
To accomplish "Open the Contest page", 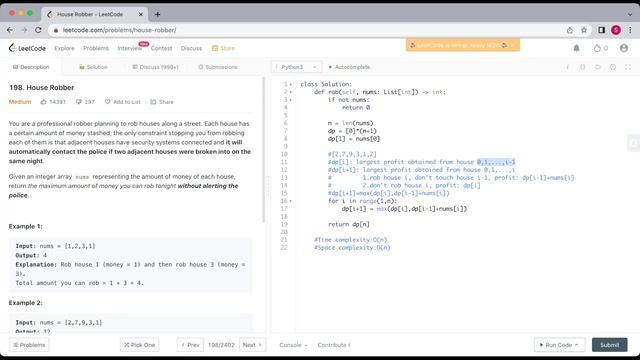I will (x=161, y=48).
